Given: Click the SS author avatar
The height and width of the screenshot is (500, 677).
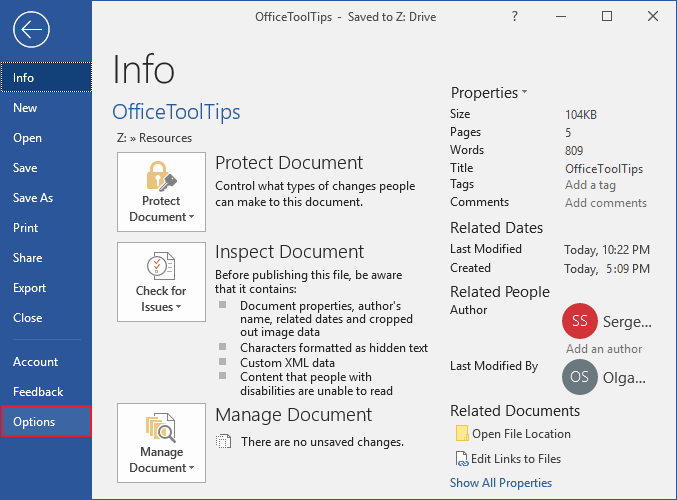Looking at the screenshot, I should pos(579,321).
